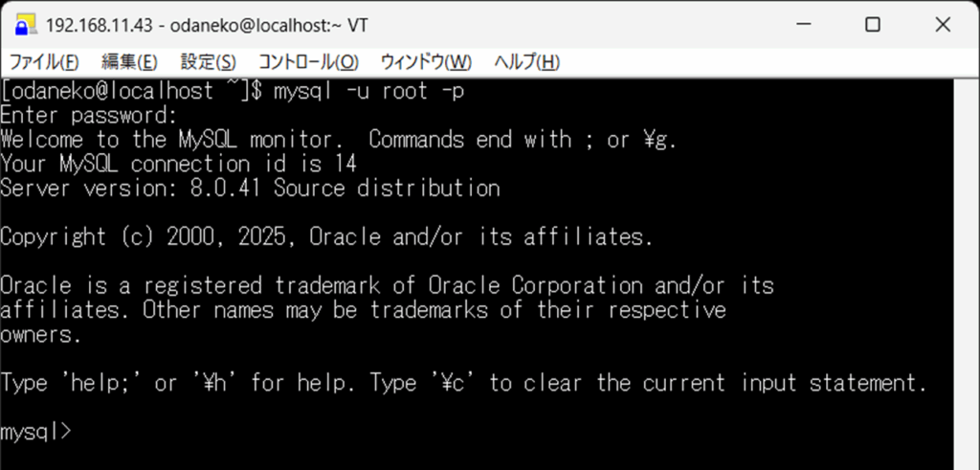Click the mysql> prompt line
The image size is (980, 470).
[x=36, y=432]
